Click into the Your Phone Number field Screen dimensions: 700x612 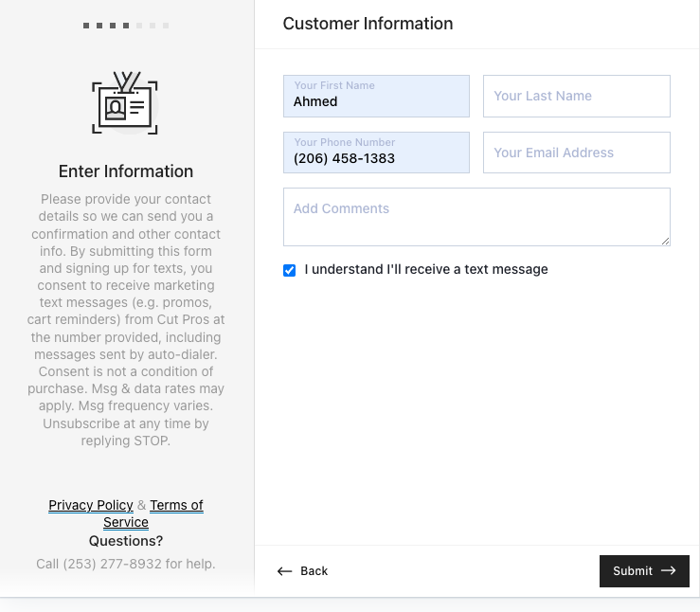[x=376, y=153]
